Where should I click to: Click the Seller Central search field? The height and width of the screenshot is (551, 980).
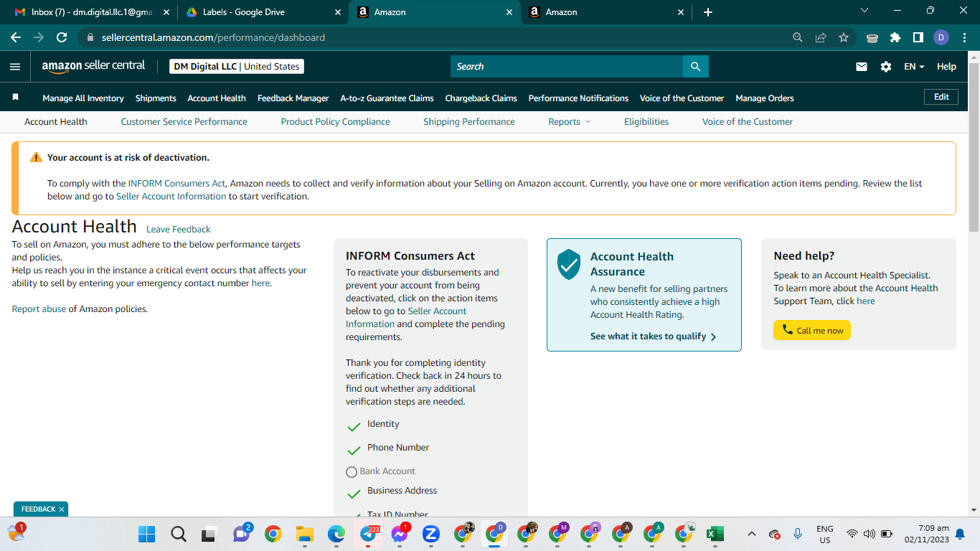567,67
